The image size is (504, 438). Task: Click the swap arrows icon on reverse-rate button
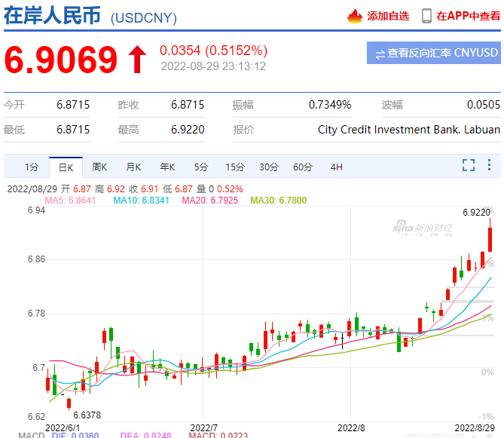tap(380, 54)
